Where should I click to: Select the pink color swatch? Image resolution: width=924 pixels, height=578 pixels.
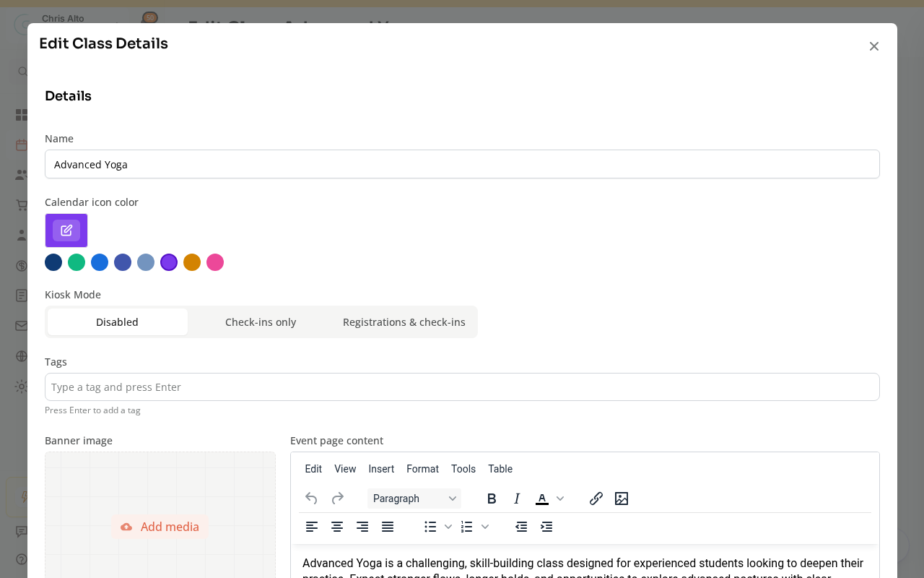[x=215, y=262]
